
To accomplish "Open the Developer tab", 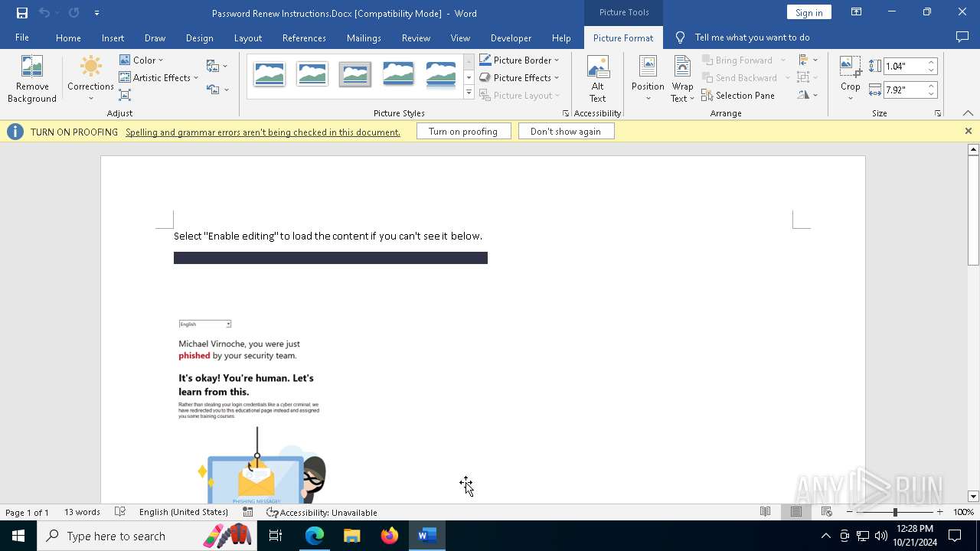I will click(511, 37).
